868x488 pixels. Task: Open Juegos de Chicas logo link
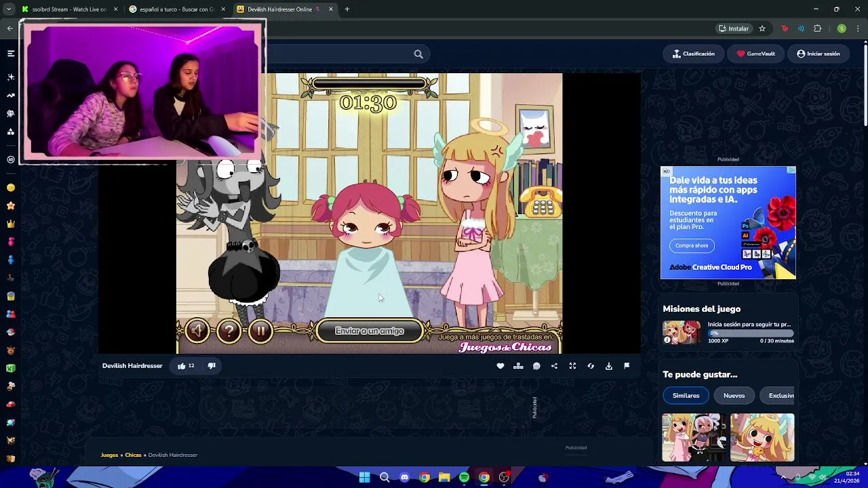[505, 347]
